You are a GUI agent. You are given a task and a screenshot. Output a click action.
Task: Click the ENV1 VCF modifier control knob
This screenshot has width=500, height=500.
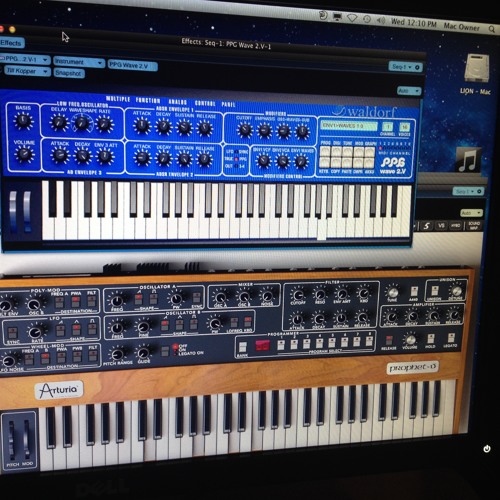coord(263,161)
